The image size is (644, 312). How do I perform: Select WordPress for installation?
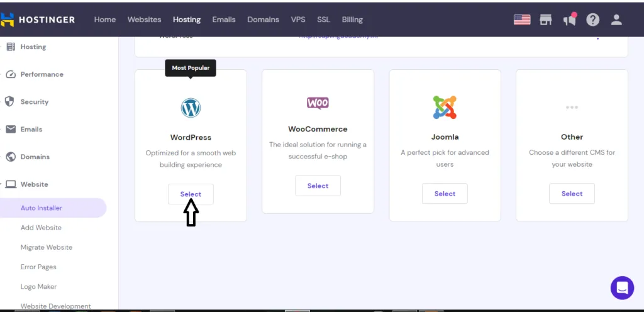[191, 194]
